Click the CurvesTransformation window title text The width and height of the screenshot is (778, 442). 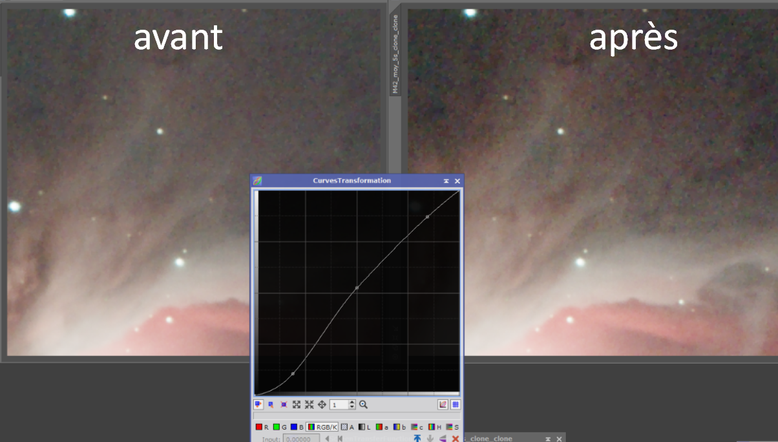[x=352, y=181]
